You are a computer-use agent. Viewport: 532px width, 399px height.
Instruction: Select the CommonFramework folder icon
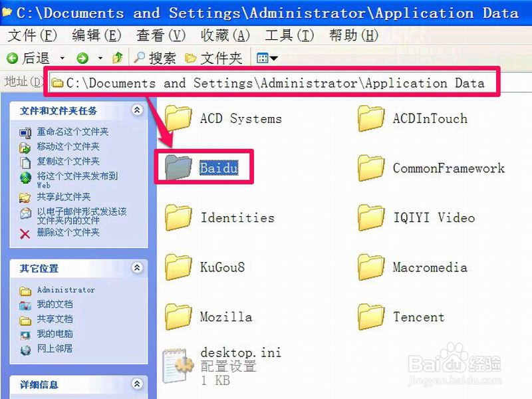tap(371, 168)
